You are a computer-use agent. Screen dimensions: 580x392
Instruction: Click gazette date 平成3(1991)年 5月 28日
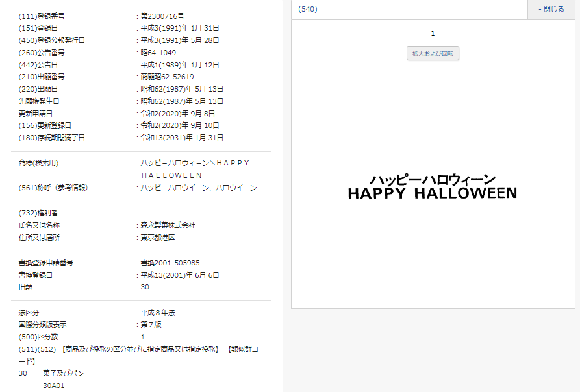coord(180,40)
